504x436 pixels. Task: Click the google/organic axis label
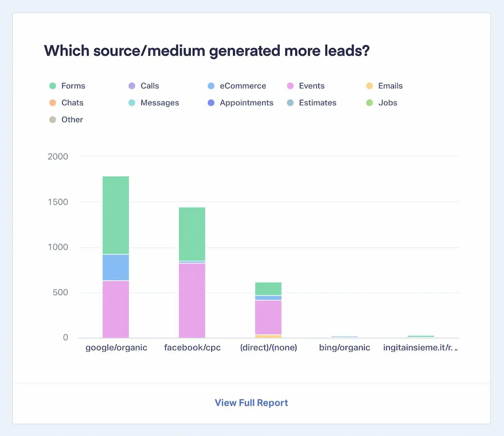(116, 348)
